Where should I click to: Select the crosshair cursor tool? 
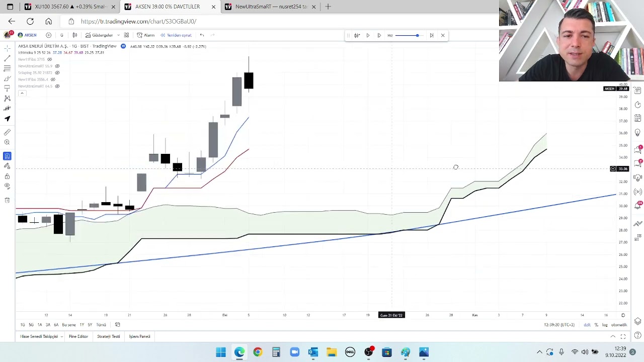pos(7,49)
